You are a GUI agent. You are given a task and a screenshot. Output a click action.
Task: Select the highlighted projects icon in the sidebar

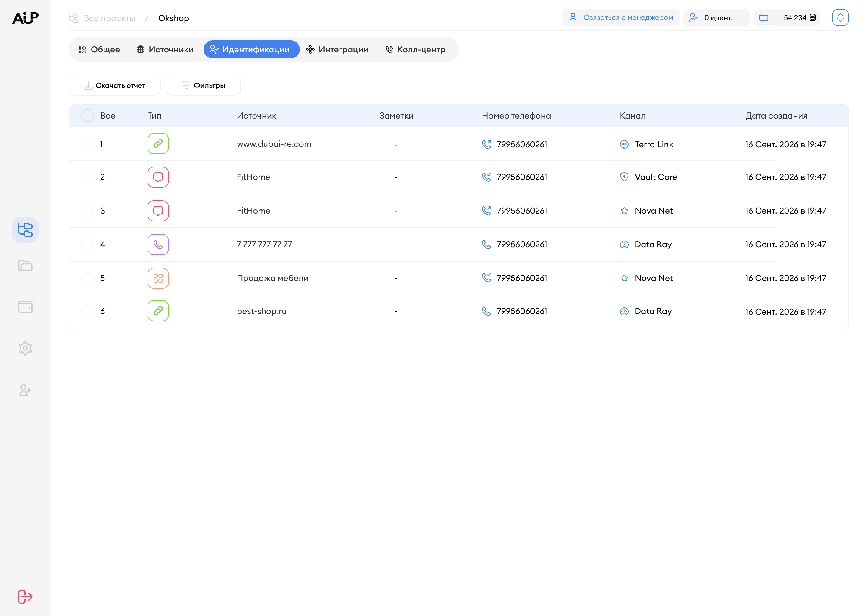25,229
